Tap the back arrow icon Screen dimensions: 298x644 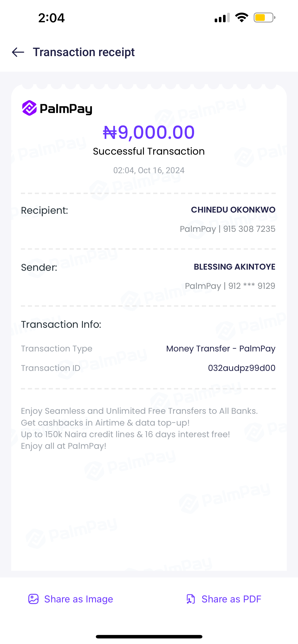click(x=18, y=52)
